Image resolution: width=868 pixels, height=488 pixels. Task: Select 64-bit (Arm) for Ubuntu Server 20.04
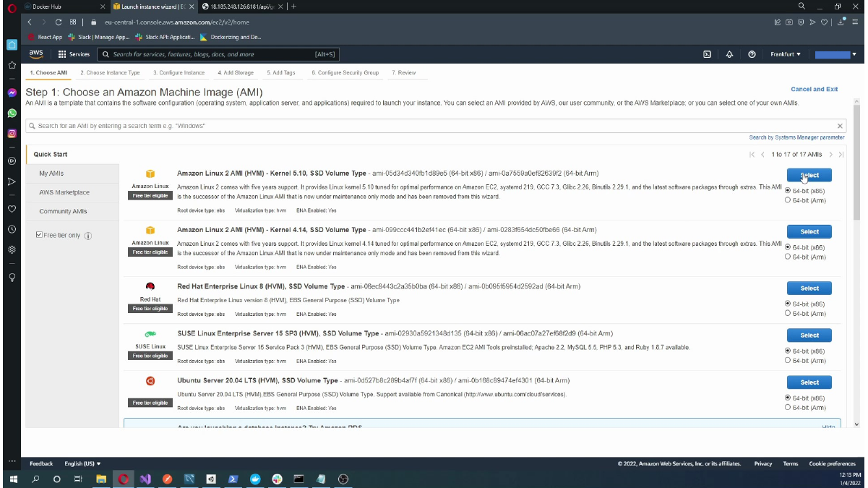tap(788, 407)
